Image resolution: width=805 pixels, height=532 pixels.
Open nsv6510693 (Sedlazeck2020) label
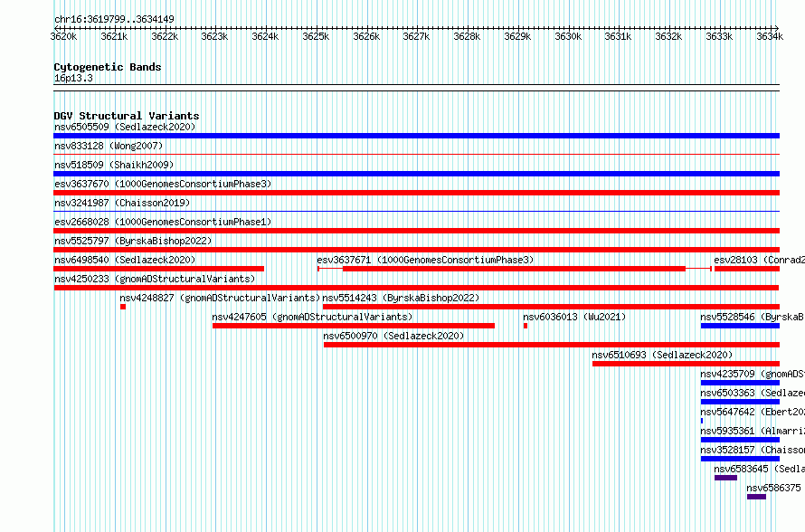(662, 355)
